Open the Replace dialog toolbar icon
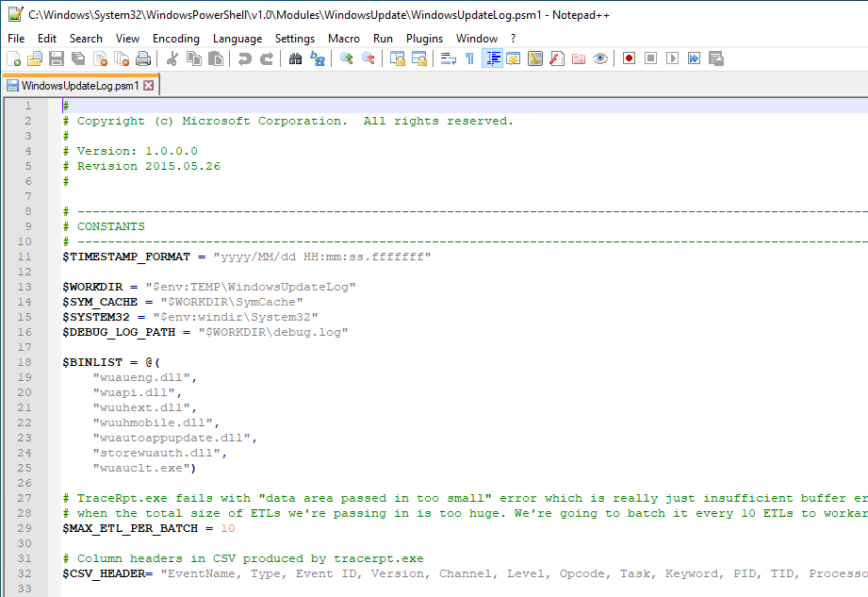The height and width of the screenshot is (597, 868). (x=318, y=58)
